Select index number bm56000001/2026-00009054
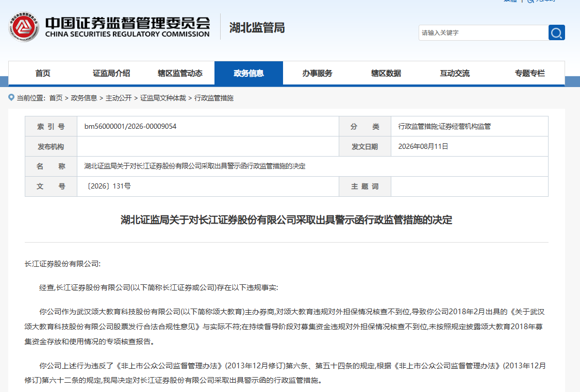This screenshot has height=392, width=580. tap(130, 126)
